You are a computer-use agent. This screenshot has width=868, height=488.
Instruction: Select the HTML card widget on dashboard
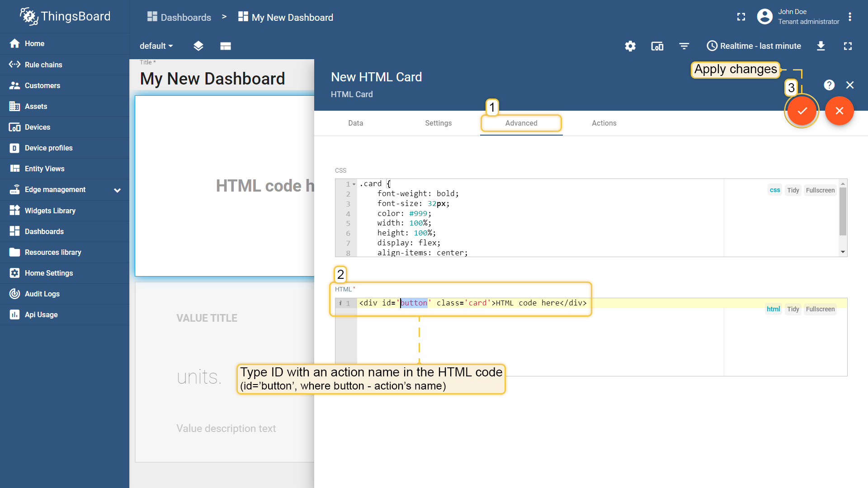(225, 186)
